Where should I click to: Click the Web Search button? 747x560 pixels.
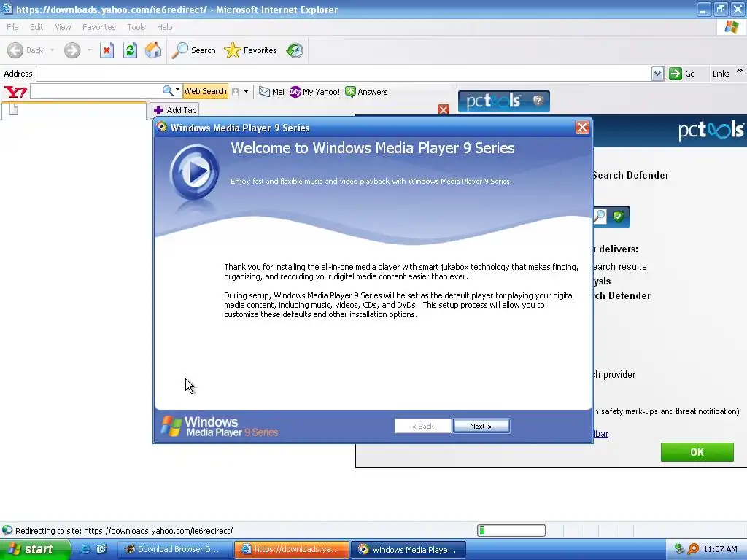point(205,91)
